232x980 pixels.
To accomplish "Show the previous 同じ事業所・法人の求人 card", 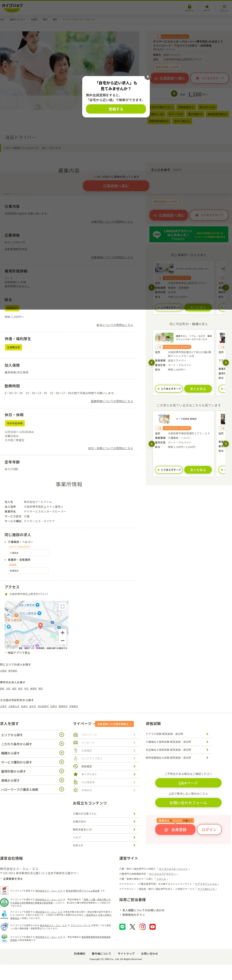I will [x=151, y=287].
